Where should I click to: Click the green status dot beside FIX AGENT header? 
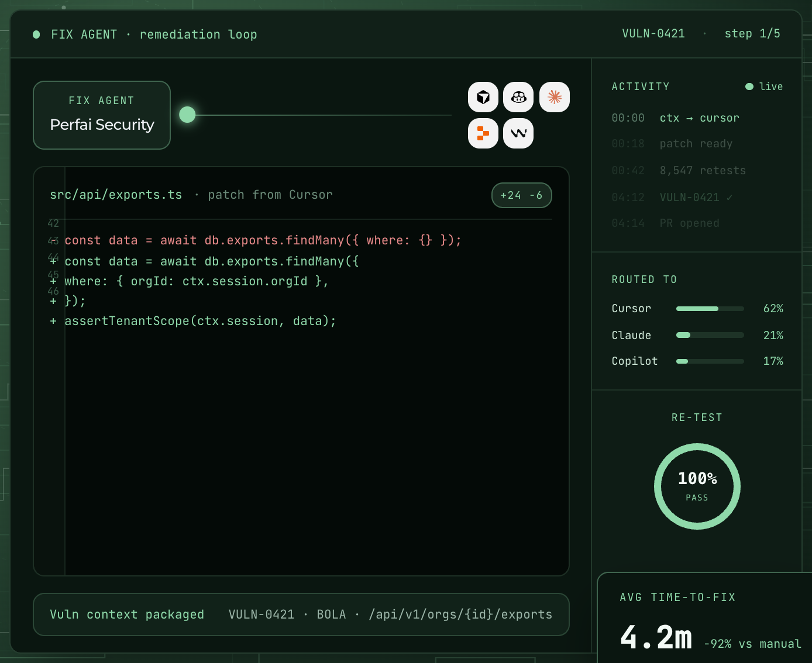36,34
